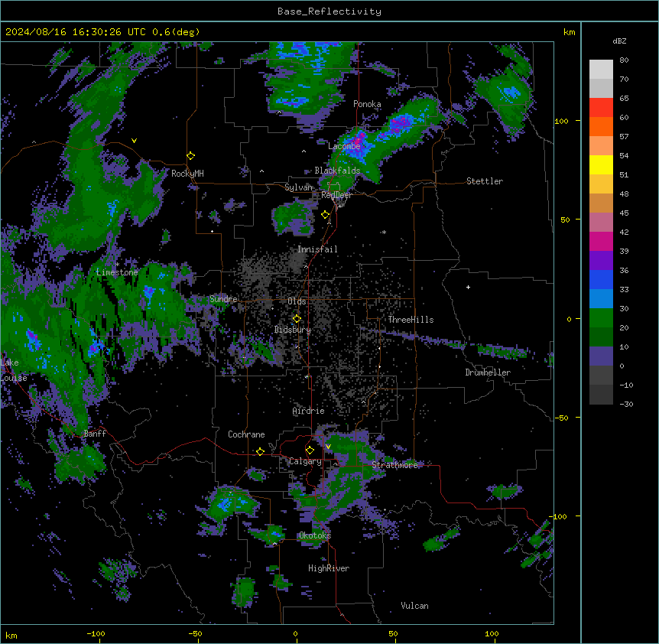This screenshot has height=644, width=659.
Task: Click the Lacombe city label
Action: click(344, 146)
